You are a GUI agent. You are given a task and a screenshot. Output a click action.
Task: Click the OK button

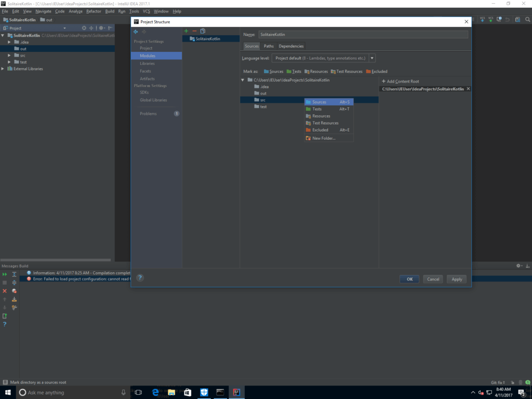pos(409,279)
